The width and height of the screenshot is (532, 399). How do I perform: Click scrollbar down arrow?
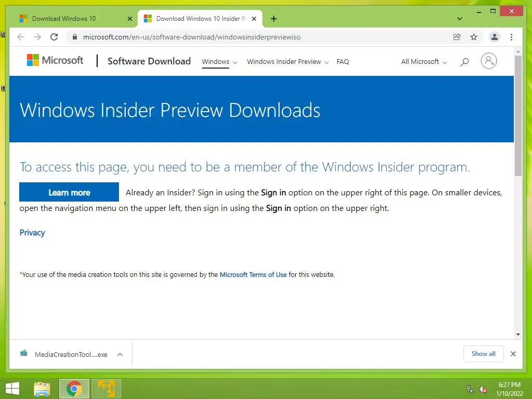tap(518, 335)
